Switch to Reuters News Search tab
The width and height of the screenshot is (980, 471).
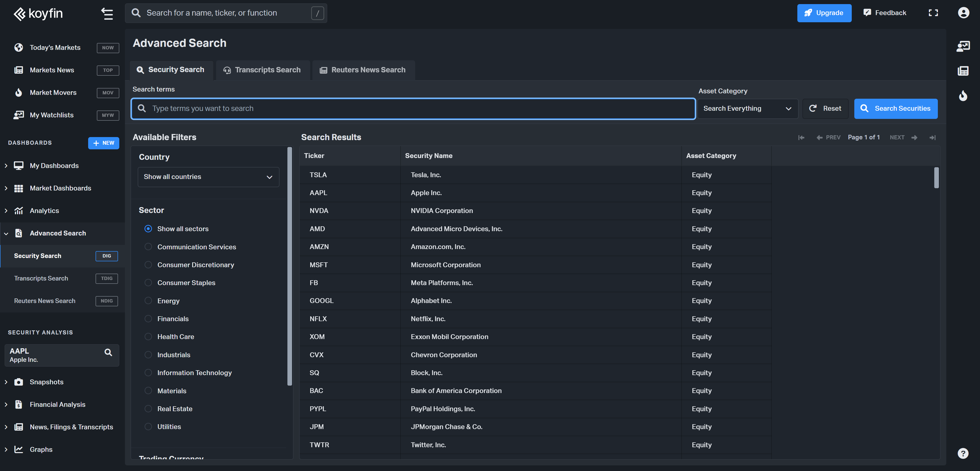363,70
